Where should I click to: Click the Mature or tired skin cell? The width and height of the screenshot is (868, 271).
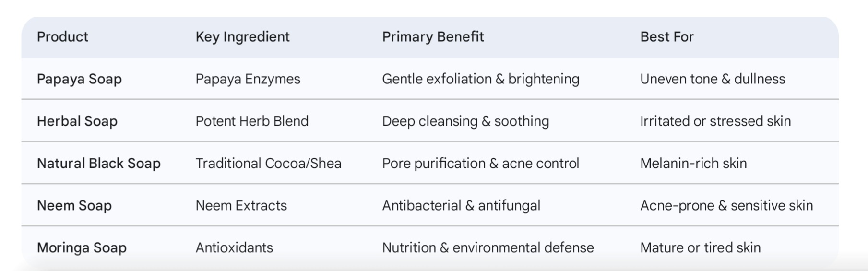[x=700, y=248]
